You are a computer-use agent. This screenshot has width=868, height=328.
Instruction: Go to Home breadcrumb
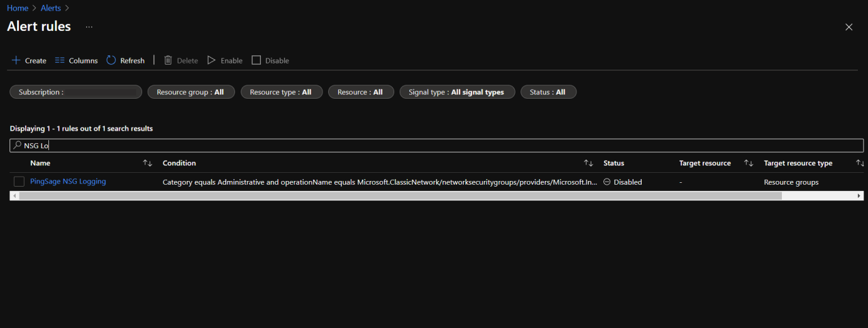pos(18,8)
